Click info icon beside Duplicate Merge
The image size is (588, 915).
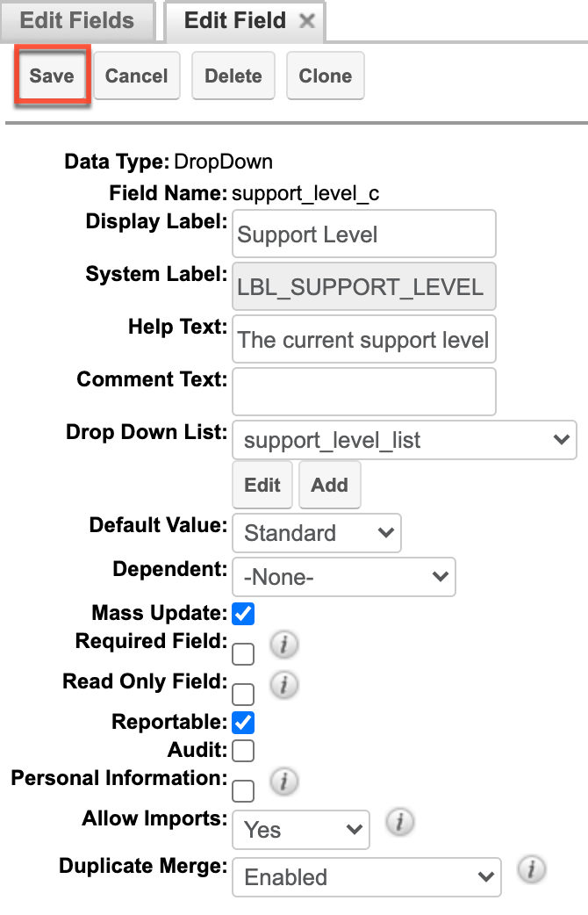tap(531, 870)
